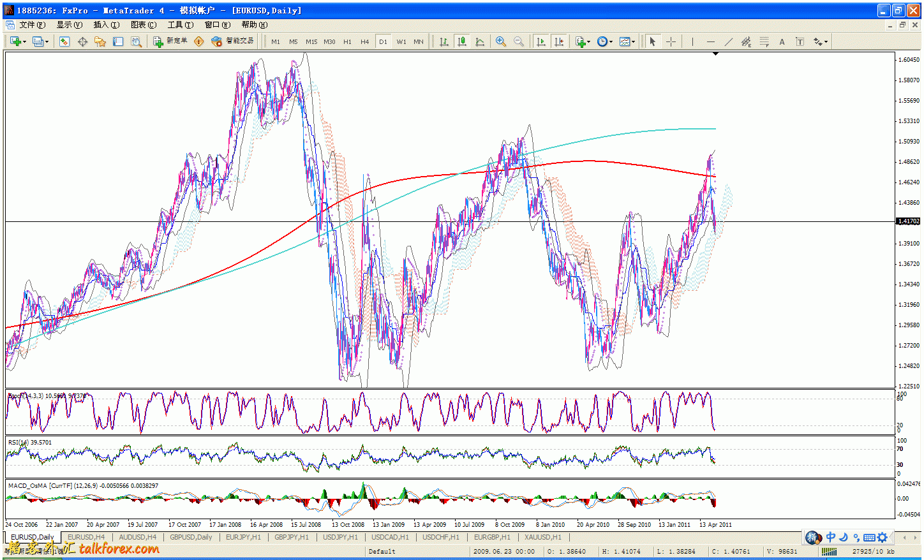Set timeframe to M15
This screenshot has height=560, width=924.
311,41
